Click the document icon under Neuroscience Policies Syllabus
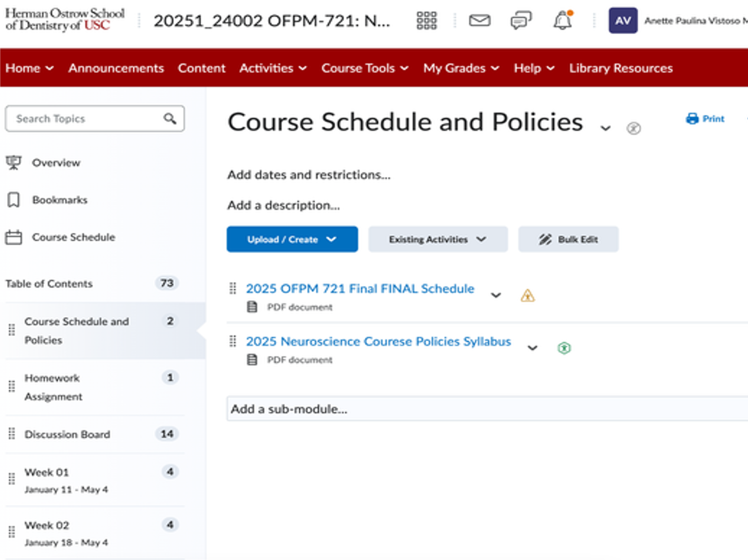 (x=252, y=360)
